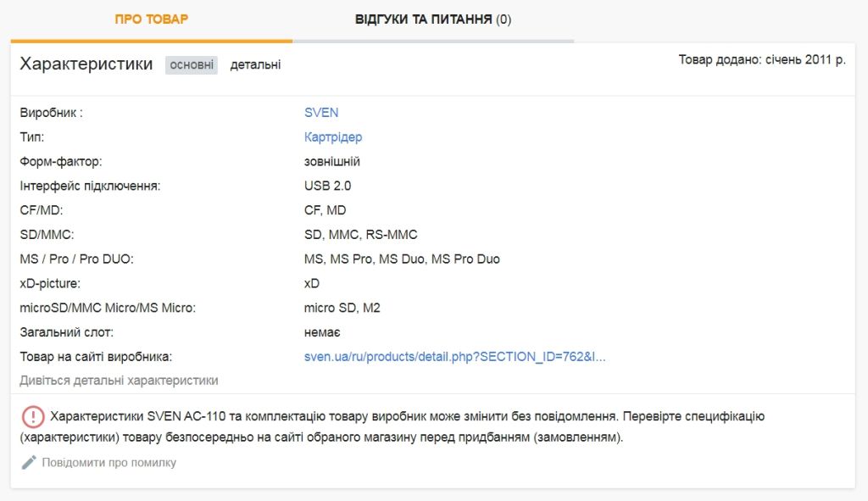Image resolution: width=868 pixels, height=501 pixels.
Task: Click the Інтерфейс підключення label
Action: pos(90,186)
